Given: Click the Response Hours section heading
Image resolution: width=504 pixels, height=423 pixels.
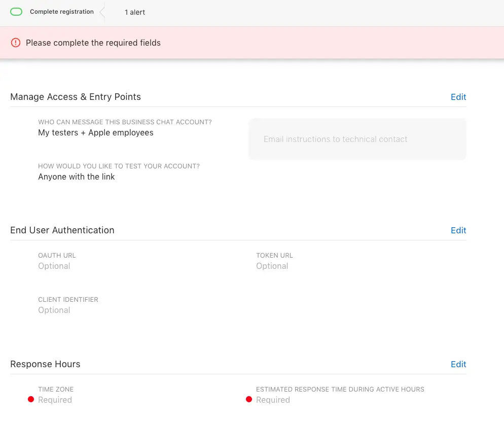Looking at the screenshot, I should pos(45,364).
